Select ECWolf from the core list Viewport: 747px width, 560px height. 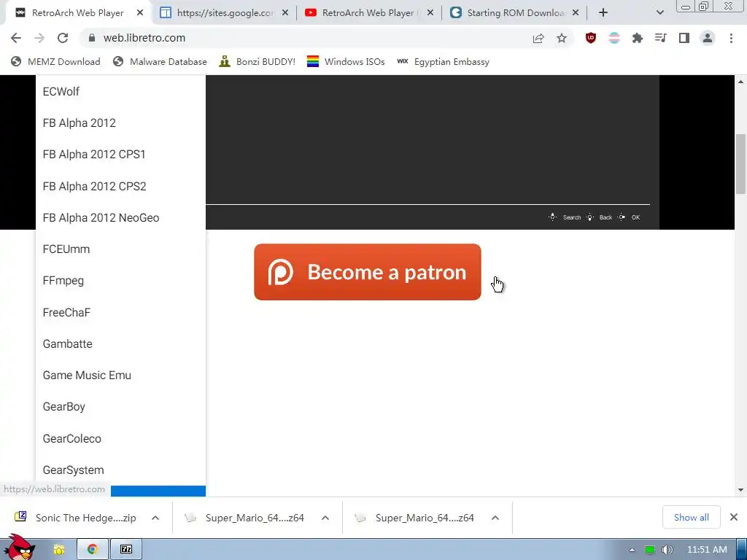120,91
